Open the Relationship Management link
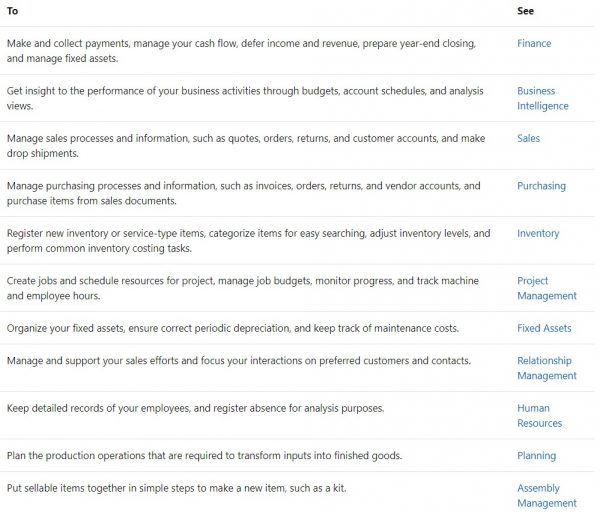The width and height of the screenshot is (600, 512). tap(546, 368)
